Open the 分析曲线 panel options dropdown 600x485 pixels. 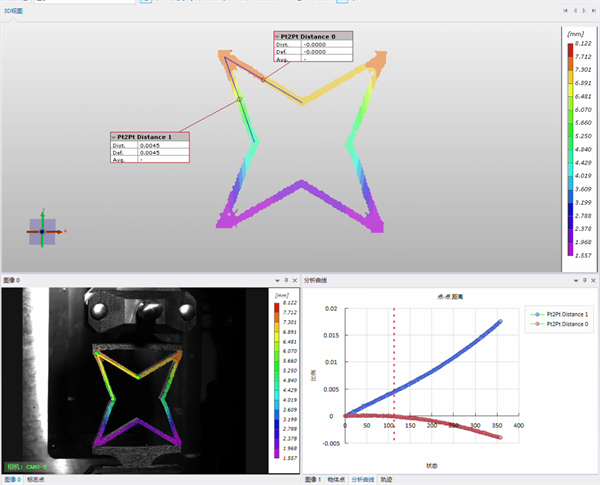[576, 281]
